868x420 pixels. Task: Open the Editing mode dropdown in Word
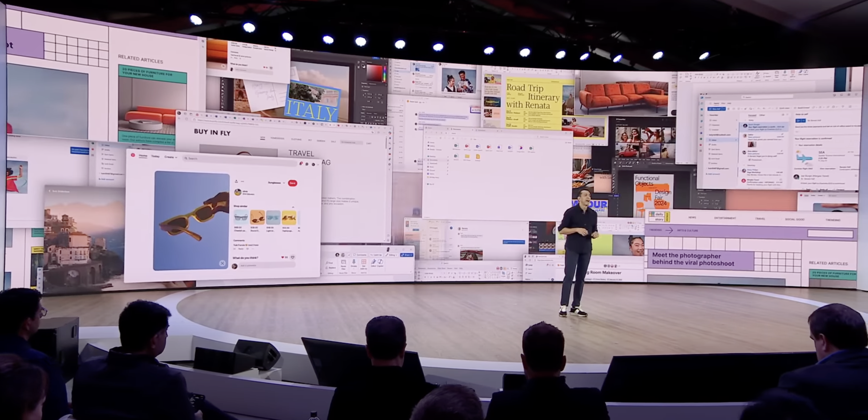pos(392,255)
